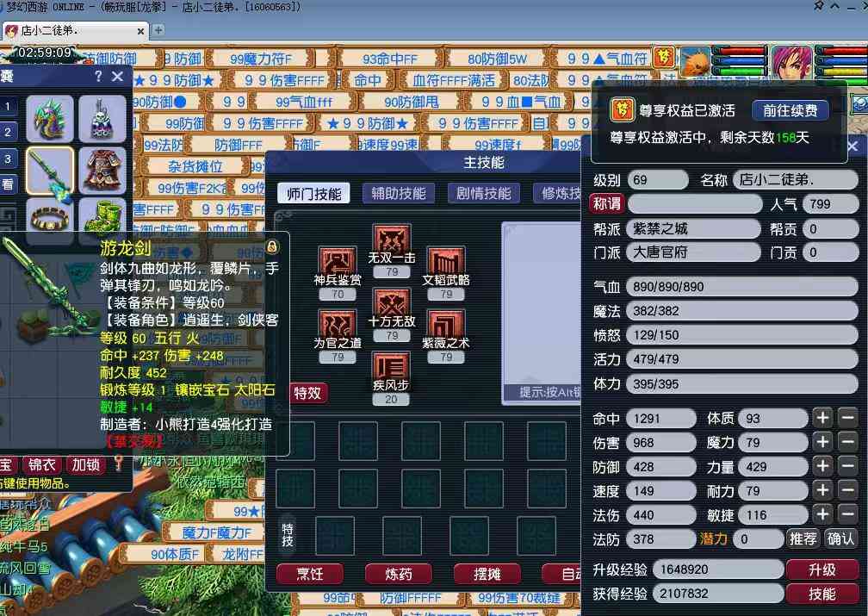Click the character avatar portrait
This screenshot has width=868, height=616.
[791, 61]
